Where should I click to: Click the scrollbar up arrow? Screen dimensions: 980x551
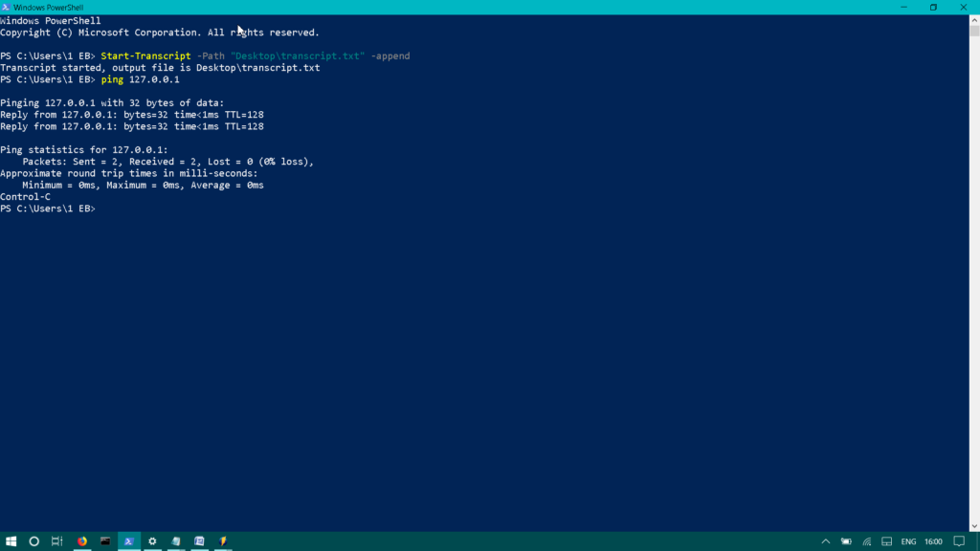974,19
